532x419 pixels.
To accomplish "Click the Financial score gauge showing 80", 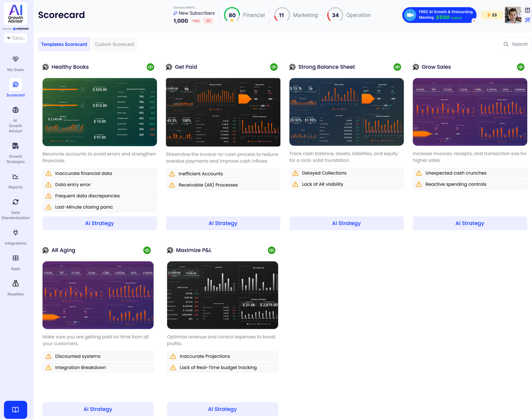I will pyautogui.click(x=232, y=15).
